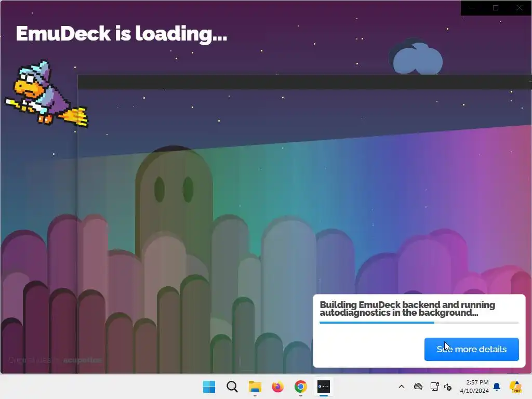
Task: Open the Windows Start menu
Action: pyautogui.click(x=209, y=387)
